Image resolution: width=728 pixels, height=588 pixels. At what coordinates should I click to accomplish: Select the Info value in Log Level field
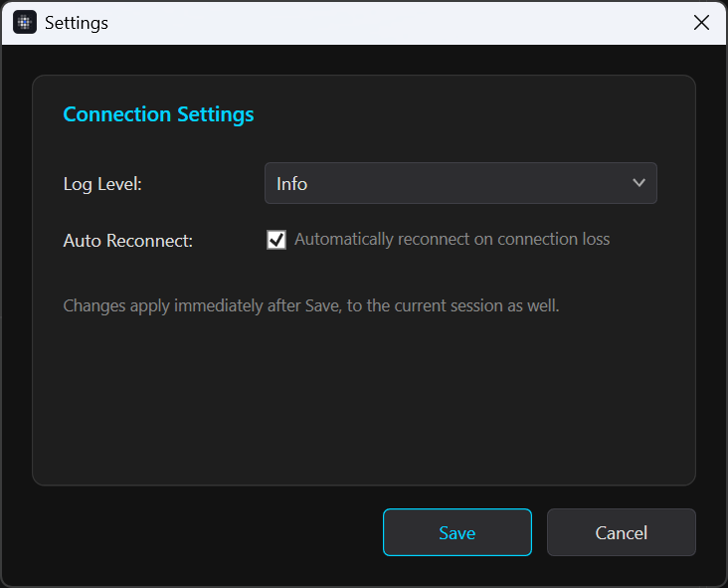[x=291, y=184]
